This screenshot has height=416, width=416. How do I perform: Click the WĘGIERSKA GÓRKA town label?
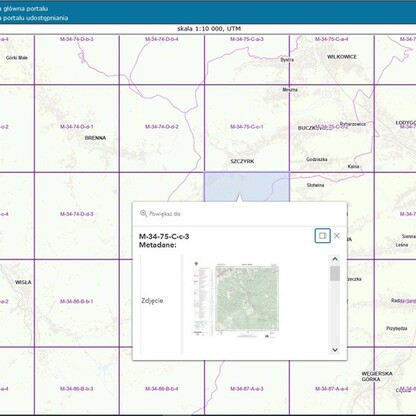coord(377,376)
